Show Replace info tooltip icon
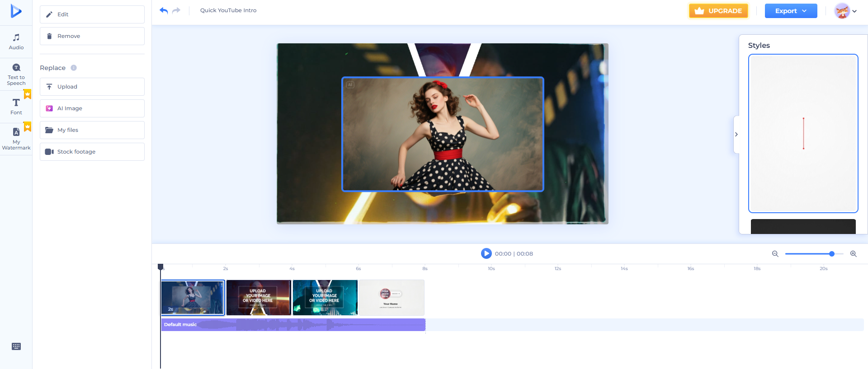The image size is (868, 369). (74, 68)
